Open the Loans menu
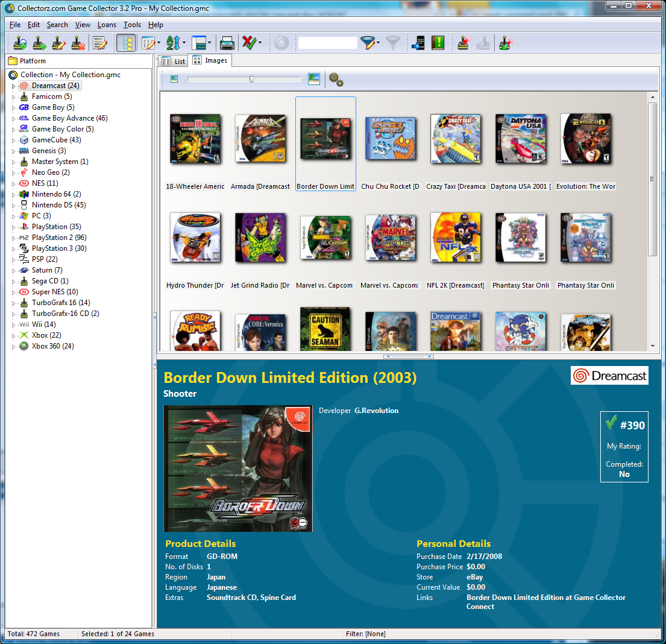 pos(107,25)
